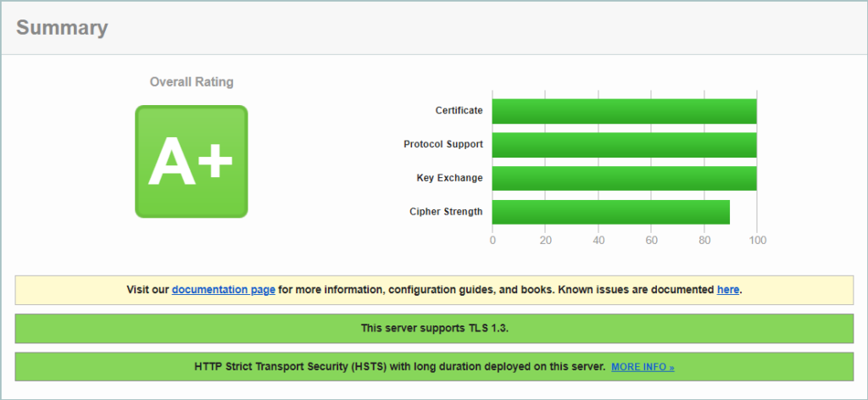Click the Cipher Strength chart label
This screenshot has width=868, height=400.
click(446, 211)
